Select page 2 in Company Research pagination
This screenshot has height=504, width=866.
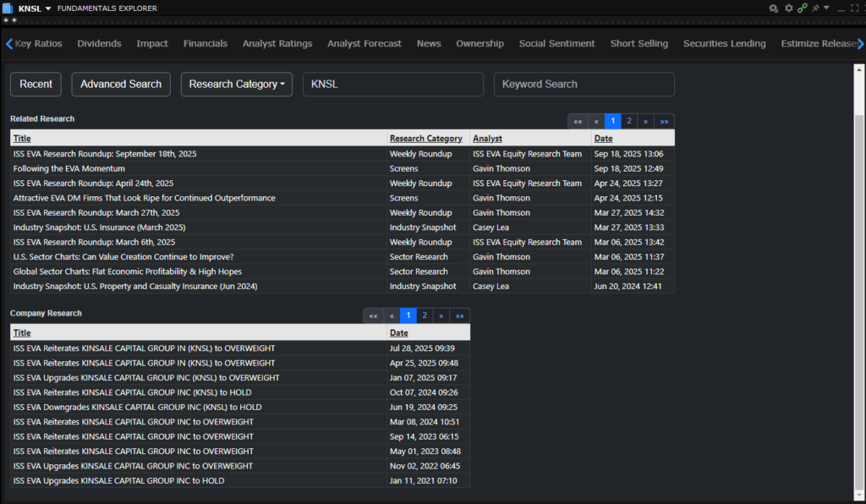425,315
